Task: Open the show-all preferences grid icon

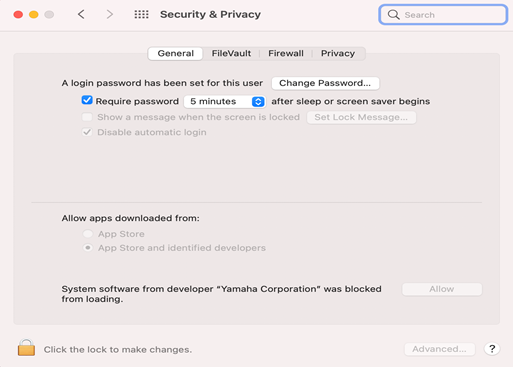Action: [141, 14]
